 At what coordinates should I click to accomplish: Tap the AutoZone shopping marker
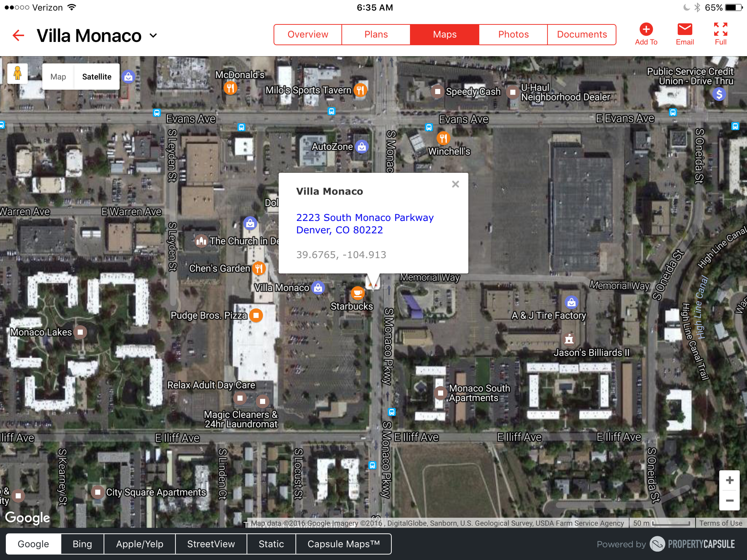coord(362,147)
